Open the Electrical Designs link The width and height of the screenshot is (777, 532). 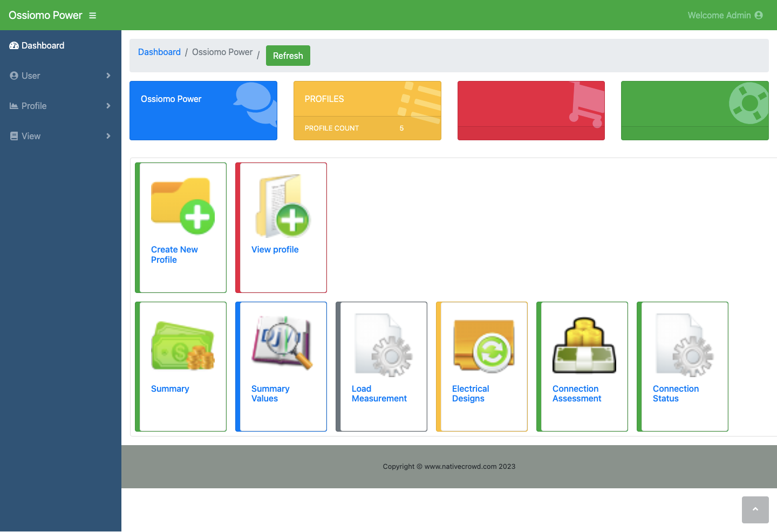471,393
